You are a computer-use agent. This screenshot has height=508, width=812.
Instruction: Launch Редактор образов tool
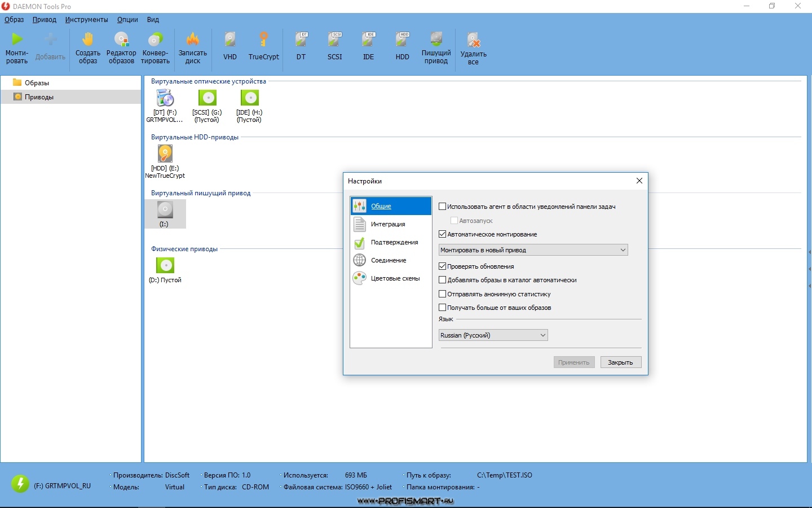121,47
